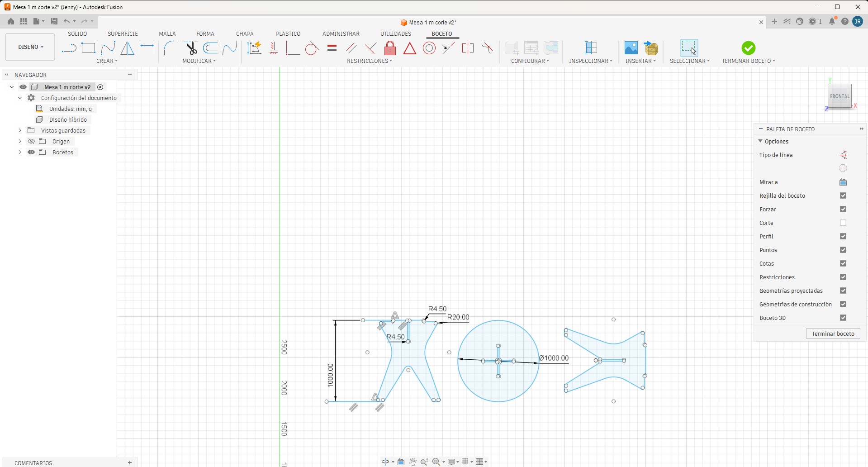Activate the window Select tool

(689, 48)
